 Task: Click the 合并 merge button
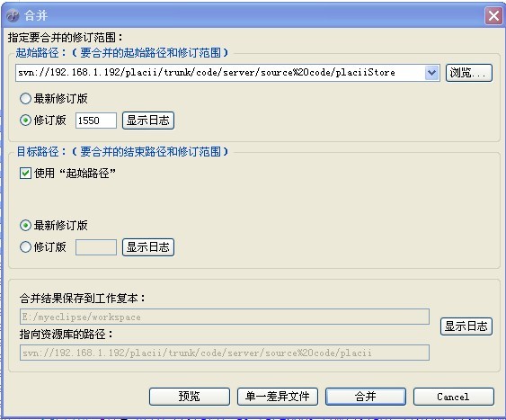pos(366,397)
